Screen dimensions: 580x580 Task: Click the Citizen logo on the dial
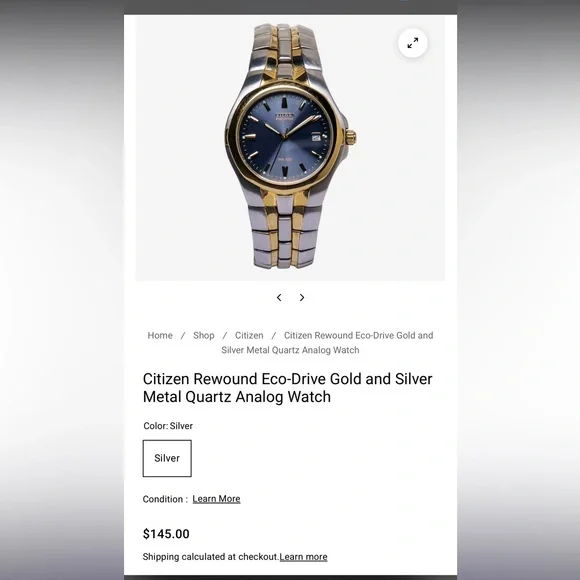(285, 116)
